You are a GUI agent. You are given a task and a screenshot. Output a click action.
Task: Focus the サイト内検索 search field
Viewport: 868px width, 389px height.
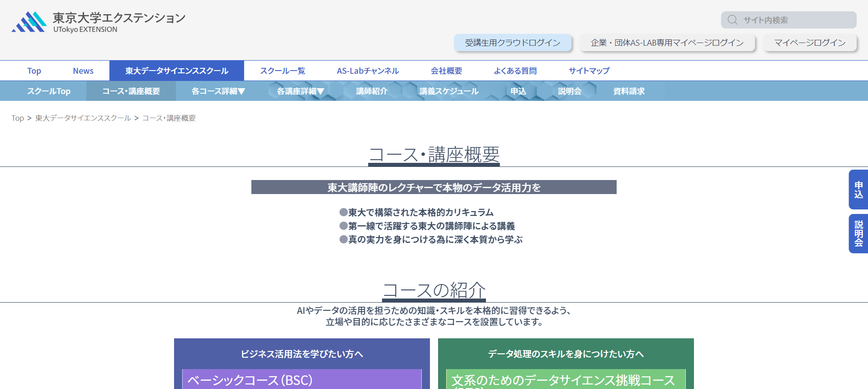pyautogui.click(x=788, y=20)
